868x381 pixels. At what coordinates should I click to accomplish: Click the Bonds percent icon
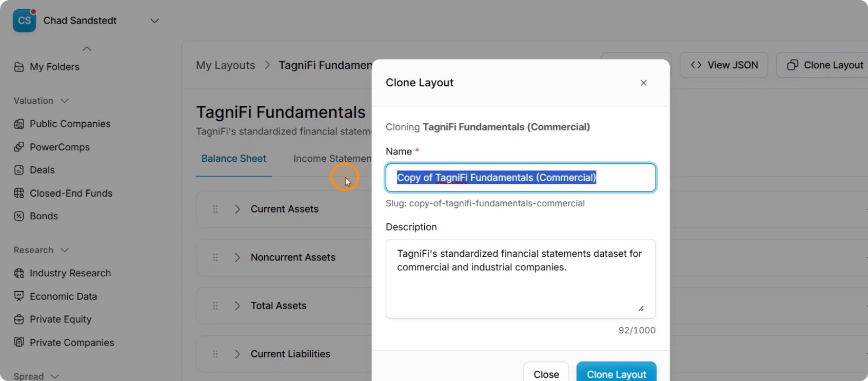pyautogui.click(x=19, y=216)
